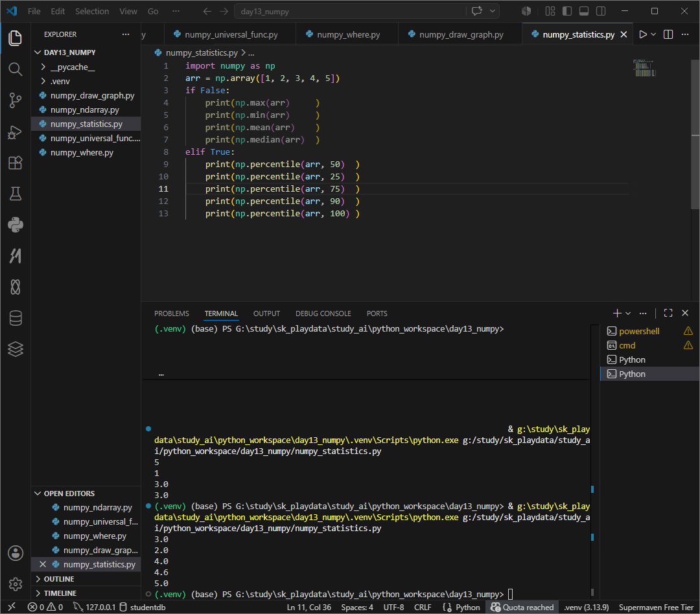Go forward with navigation arrow
This screenshot has height=614, width=700.
pos(224,11)
